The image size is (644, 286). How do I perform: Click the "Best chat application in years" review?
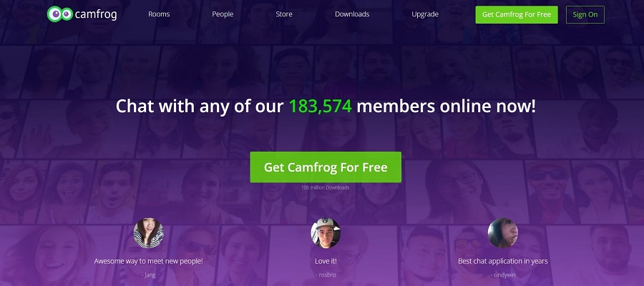[503, 261]
